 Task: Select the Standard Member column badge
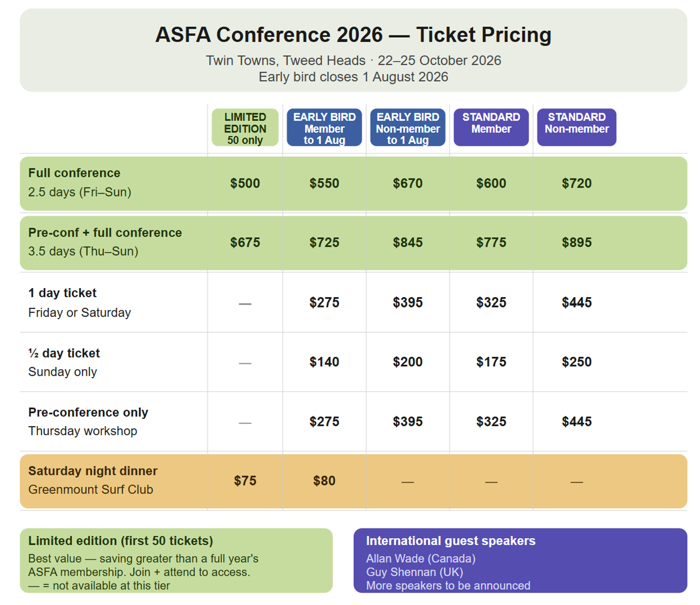point(491,128)
